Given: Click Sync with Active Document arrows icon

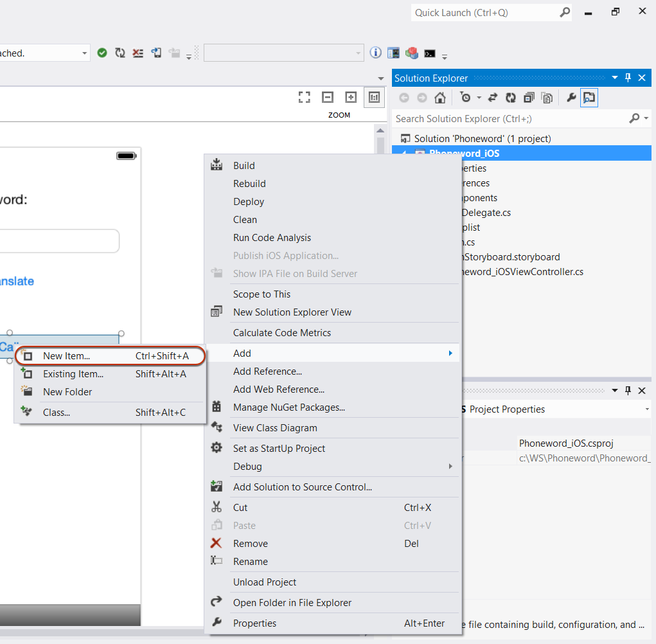Looking at the screenshot, I should pyautogui.click(x=493, y=98).
